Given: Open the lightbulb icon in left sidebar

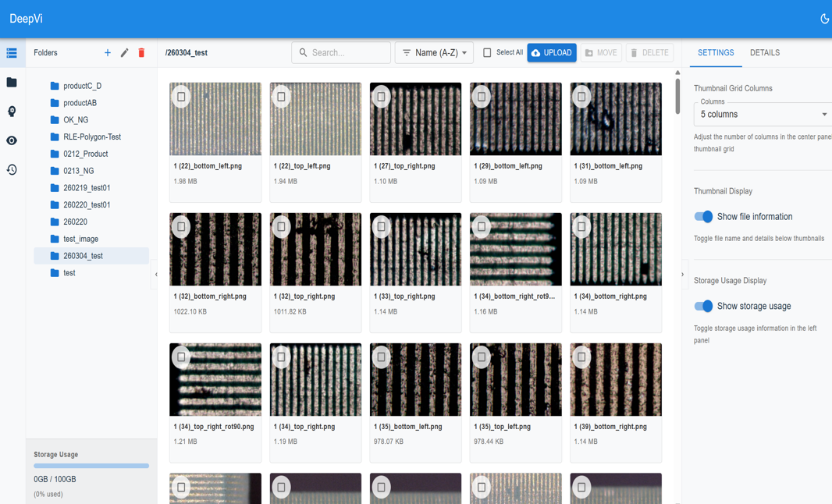Looking at the screenshot, I should click(x=12, y=112).
